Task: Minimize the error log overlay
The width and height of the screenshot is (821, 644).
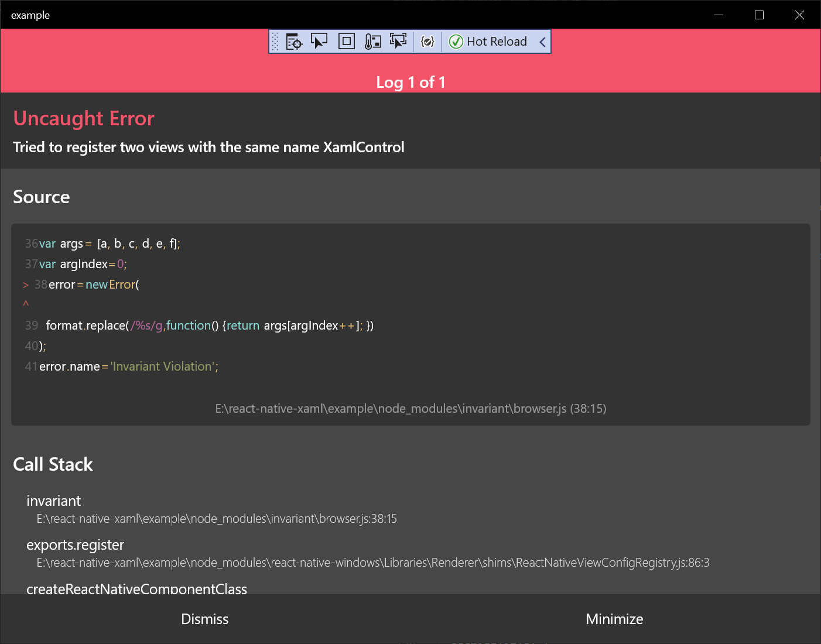Action: (x=614, y=619)
